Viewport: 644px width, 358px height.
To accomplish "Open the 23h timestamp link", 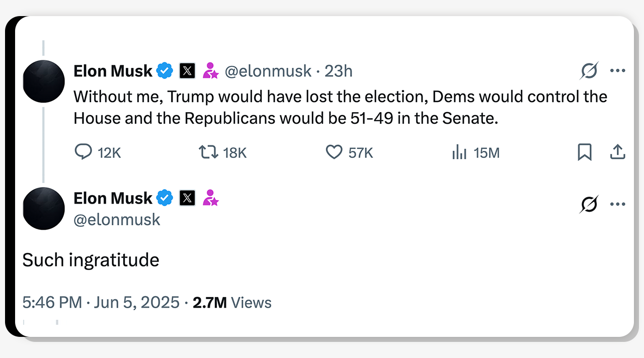I will [x=339, y=71].
